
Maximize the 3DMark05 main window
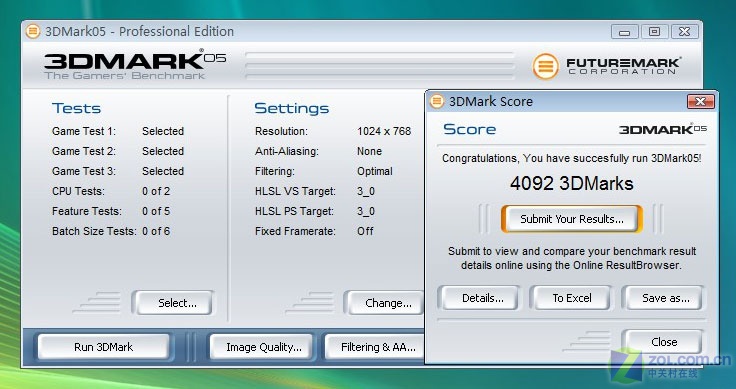click(654, 32)
